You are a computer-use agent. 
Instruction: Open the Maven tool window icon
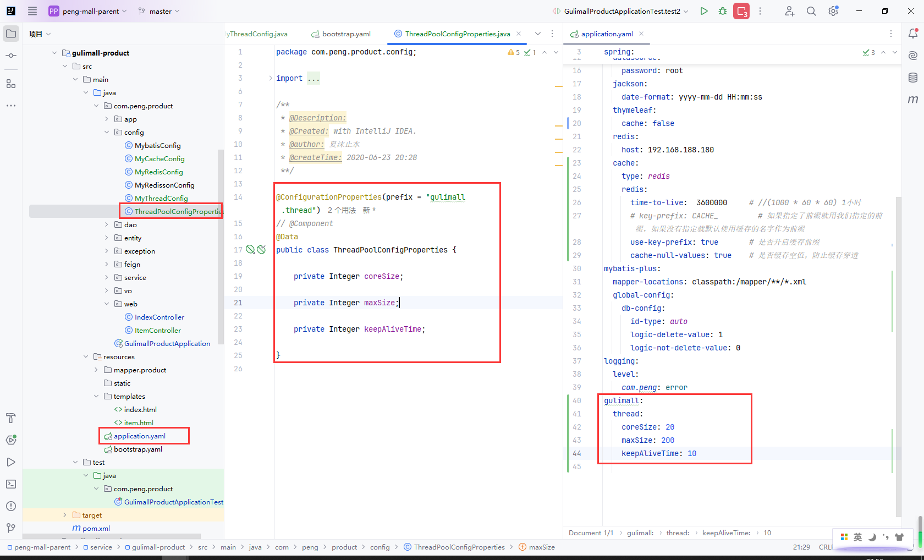pyautogui.click(x=913, y=100)
